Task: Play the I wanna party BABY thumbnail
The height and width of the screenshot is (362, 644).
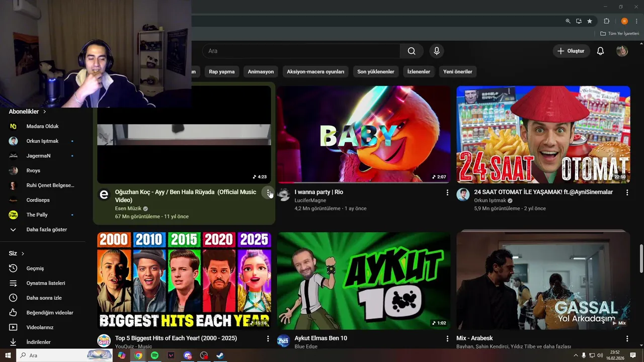Action: 364,134
